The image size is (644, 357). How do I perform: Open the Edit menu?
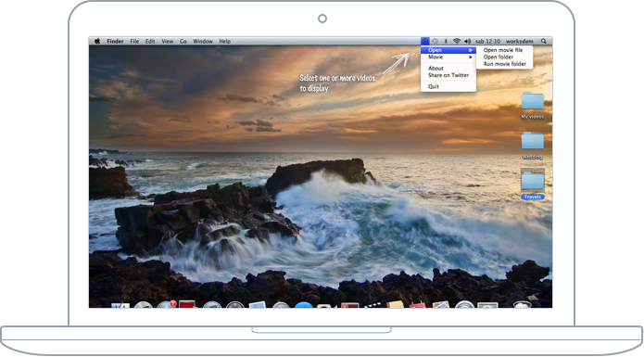point(150,41)
